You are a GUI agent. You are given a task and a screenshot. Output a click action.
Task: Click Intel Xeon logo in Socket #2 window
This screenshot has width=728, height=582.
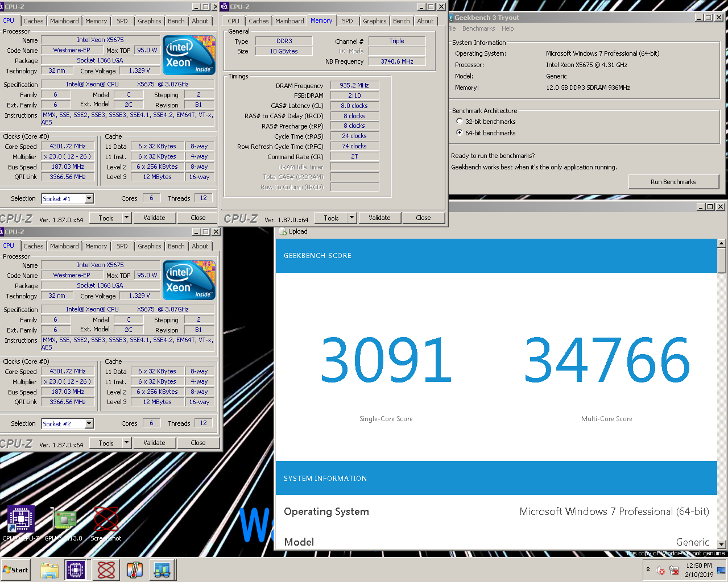coord(189,280)
